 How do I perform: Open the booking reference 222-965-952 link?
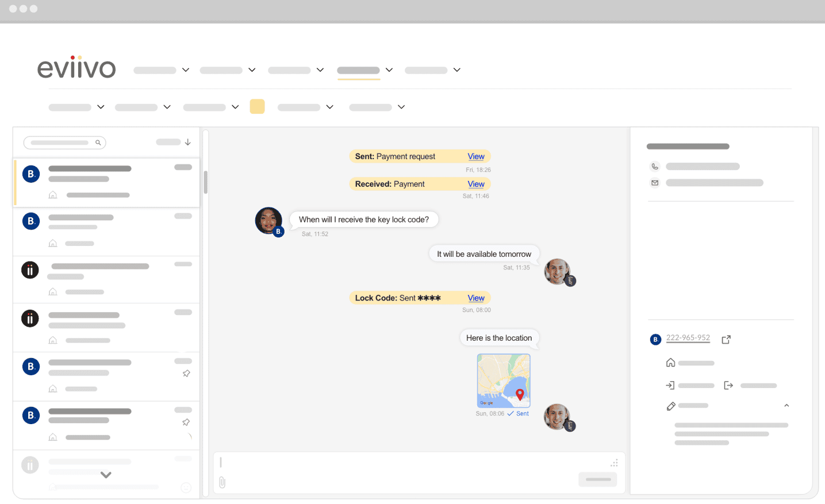click(x=688, y=338)
